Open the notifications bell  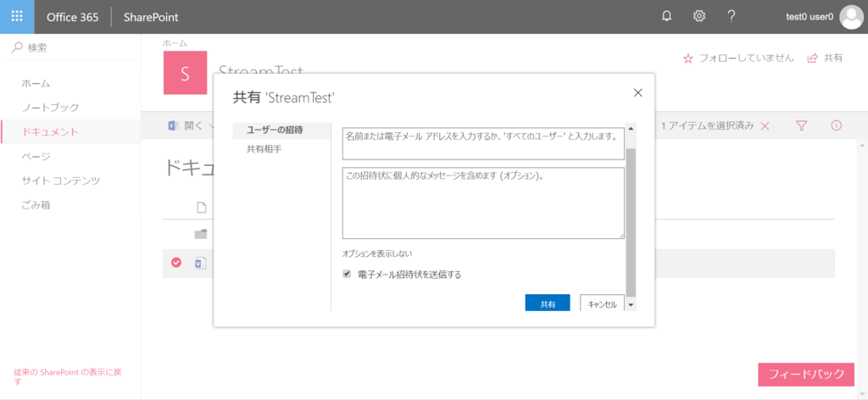click(667, 17)
